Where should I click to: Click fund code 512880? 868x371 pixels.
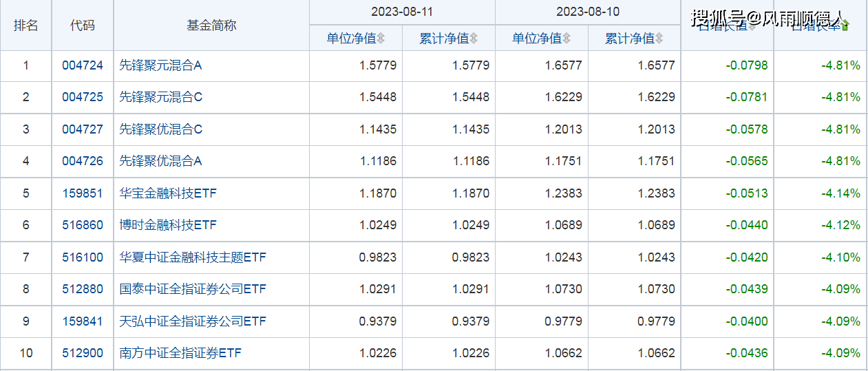83,289
